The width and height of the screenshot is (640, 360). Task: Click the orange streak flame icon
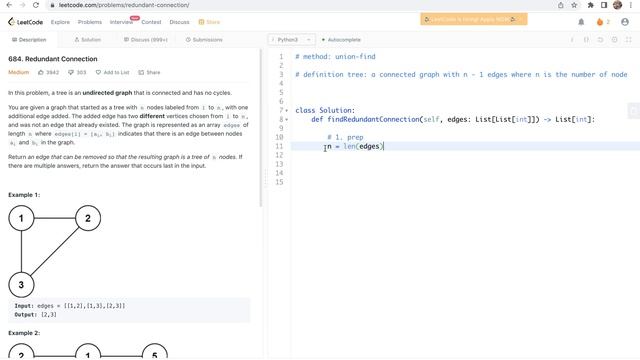pyautogui.click(x=600, y=22)
